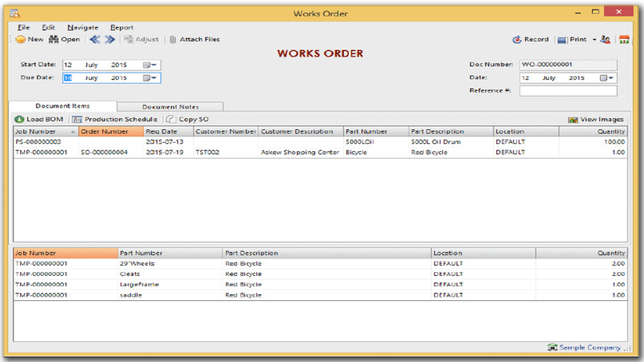Open the Print options dropdown arrow
The width and height of the screenshot is (644, 362).
594,40
